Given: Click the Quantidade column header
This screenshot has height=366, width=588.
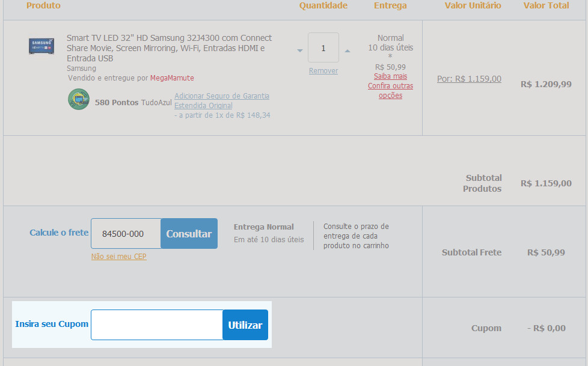Looking at the screenshot, I should point(323,5).
